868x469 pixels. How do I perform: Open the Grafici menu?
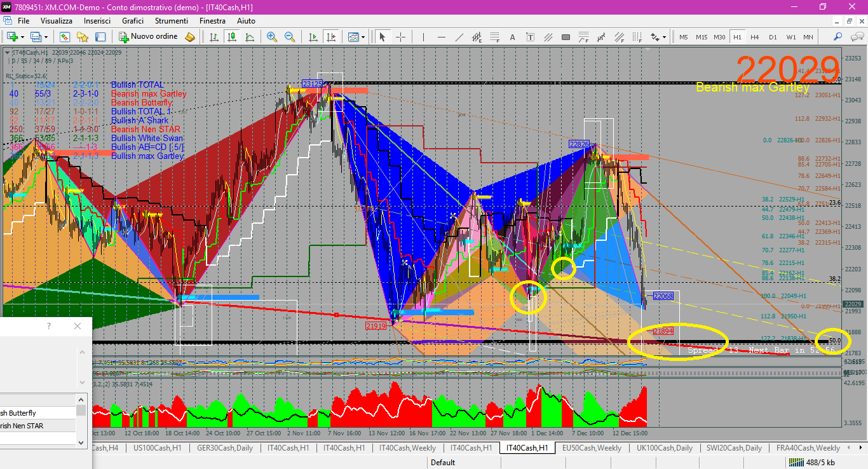pyautogui.click(x=133, y=21)
